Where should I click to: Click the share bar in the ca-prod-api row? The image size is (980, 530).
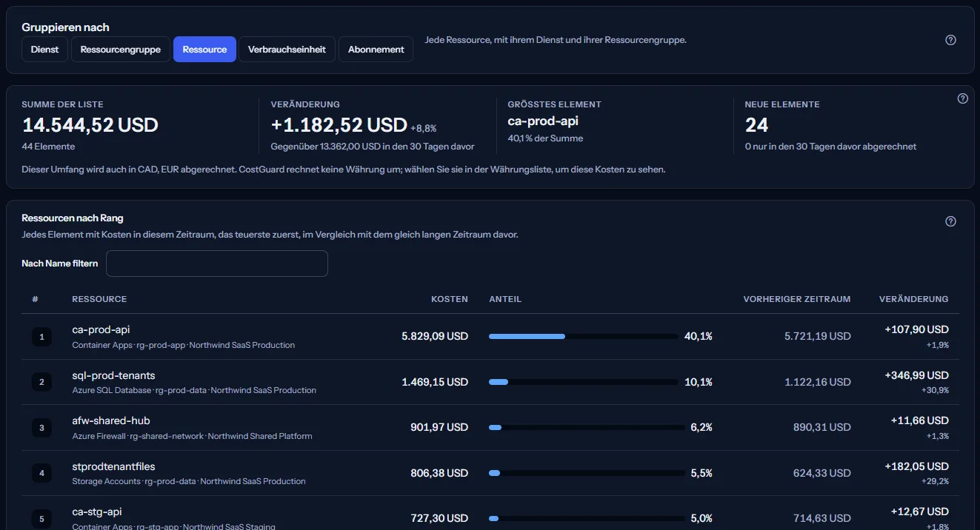click(x=584, y=336)
